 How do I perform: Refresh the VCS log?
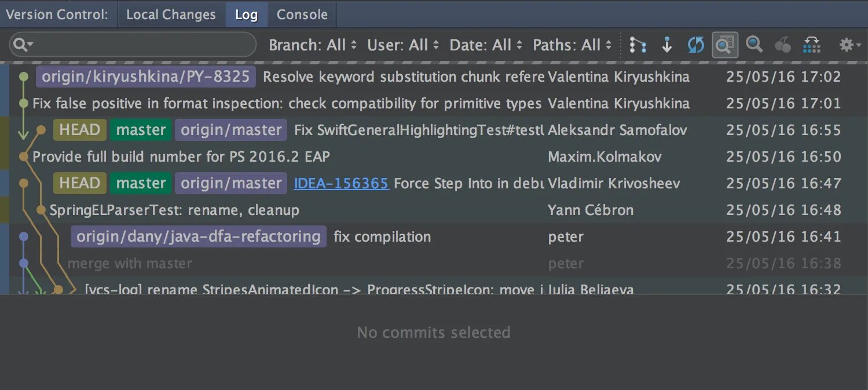[695, 45]
